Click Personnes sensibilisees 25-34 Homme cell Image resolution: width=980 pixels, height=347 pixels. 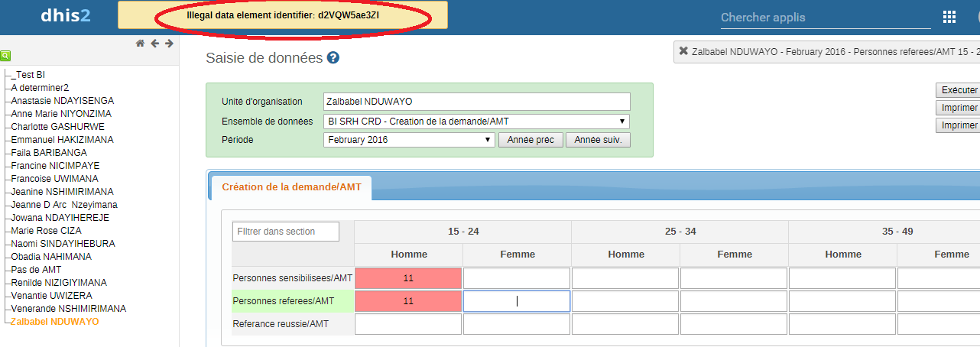pyautogui.click(x=625, y=278)
